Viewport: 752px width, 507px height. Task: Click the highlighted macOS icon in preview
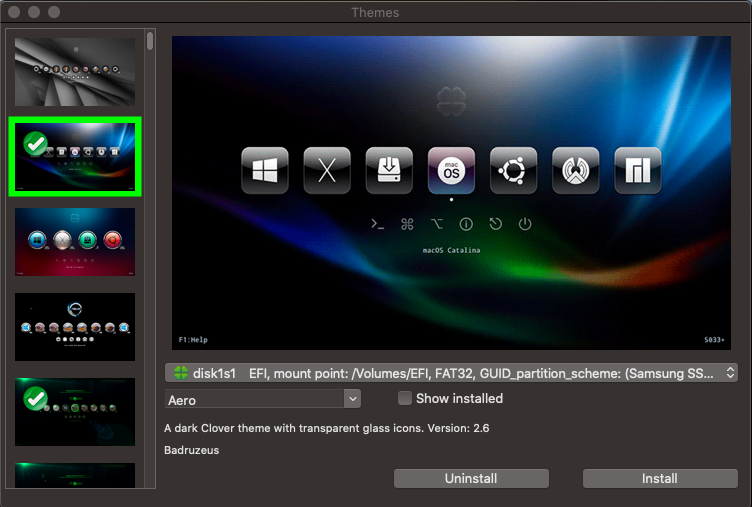[x=451, y=170]
